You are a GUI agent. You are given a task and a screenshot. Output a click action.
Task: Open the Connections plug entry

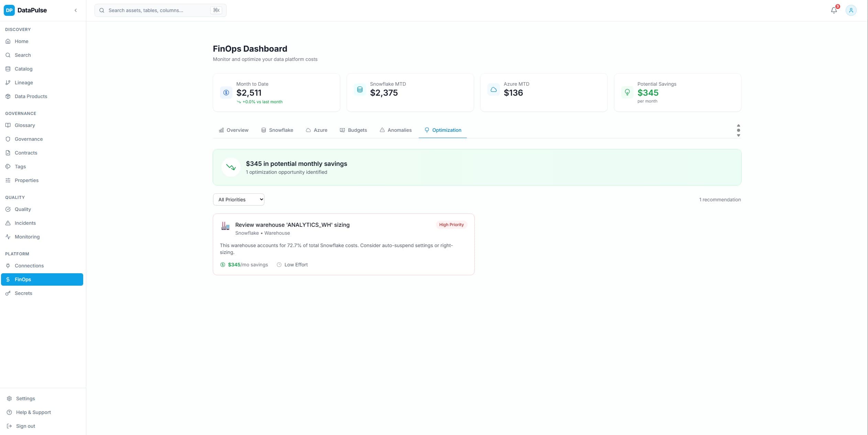pyautogui.click(x=29, y=266)
